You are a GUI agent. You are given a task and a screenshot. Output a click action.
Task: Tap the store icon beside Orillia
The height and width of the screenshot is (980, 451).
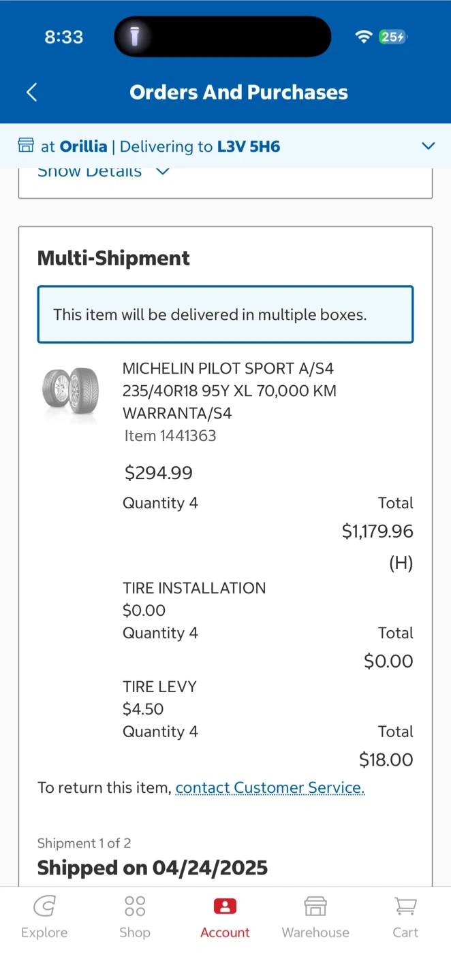coord(26,146)
